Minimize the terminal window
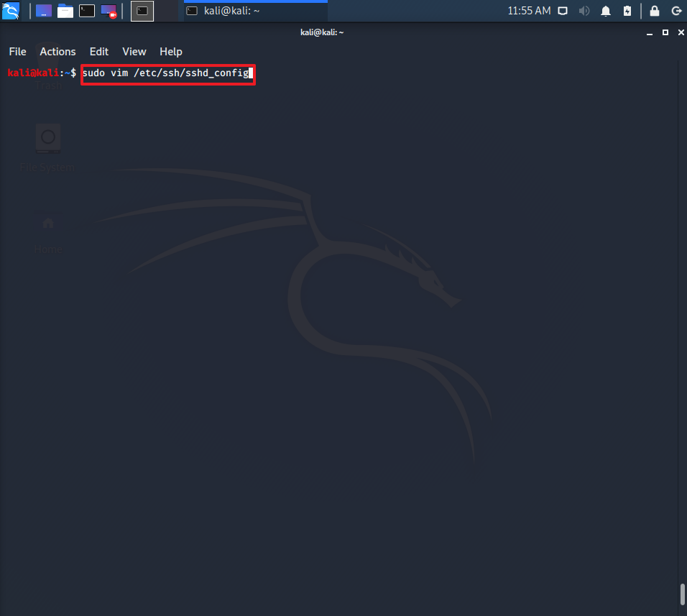The width and height of the screenshot is (687, 616). coord(650,33)
